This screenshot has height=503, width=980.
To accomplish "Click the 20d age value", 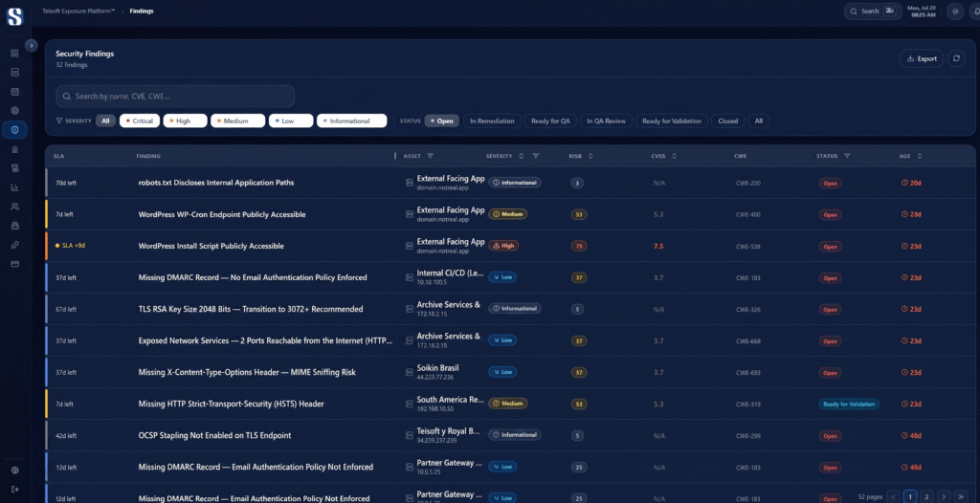I will tap(911, 183).
